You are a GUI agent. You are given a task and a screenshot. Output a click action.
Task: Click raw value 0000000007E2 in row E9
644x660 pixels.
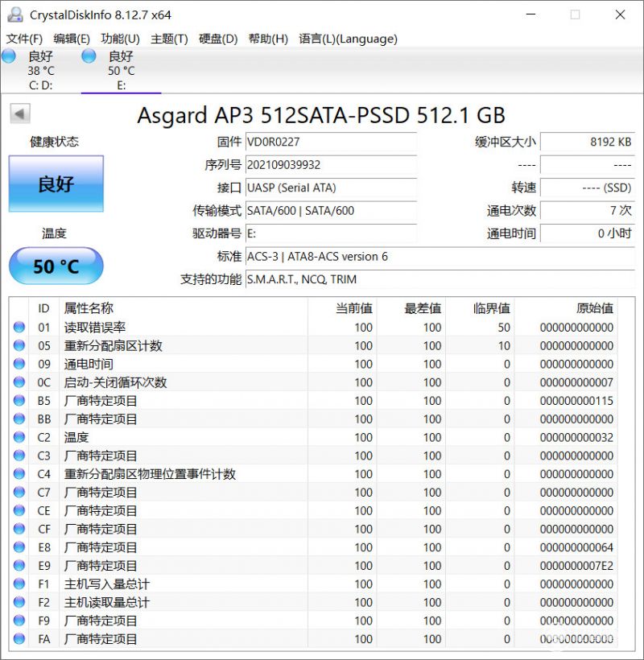pos(576,565)
